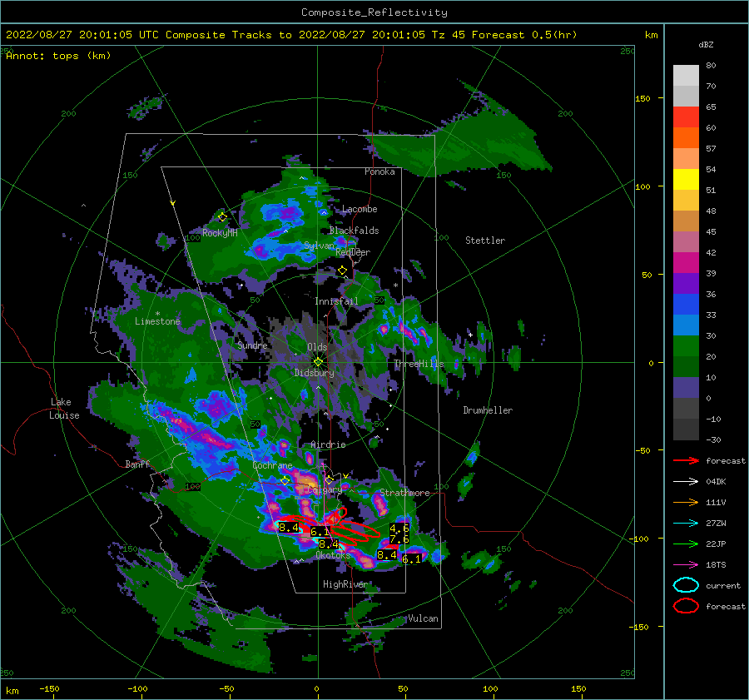Click the Limestone label
This screenshot has width=749, height=700.
point(157,321)
